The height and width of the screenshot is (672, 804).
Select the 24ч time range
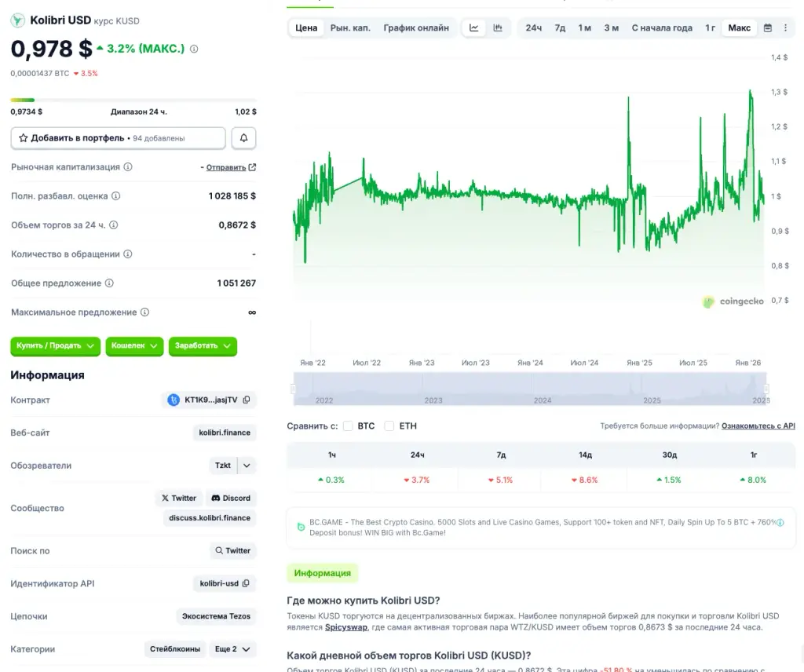(x=533, y=27)
